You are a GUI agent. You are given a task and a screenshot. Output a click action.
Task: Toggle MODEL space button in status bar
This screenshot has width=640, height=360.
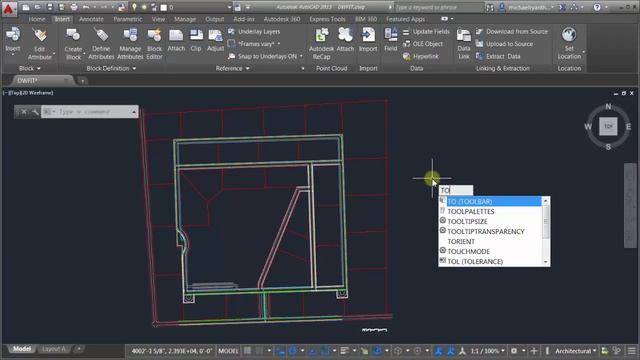pos(228,351)
